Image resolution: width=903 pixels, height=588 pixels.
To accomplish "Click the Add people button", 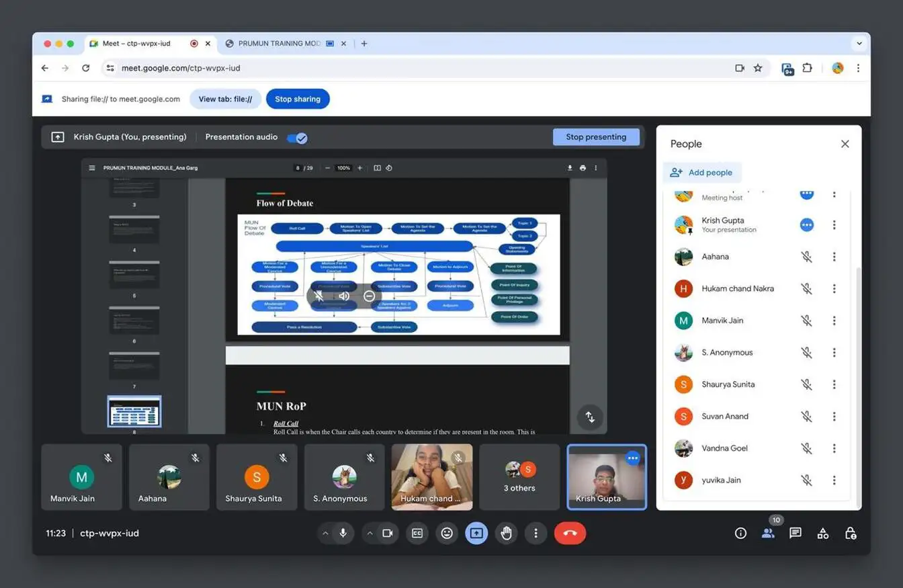I will point(701,173).
